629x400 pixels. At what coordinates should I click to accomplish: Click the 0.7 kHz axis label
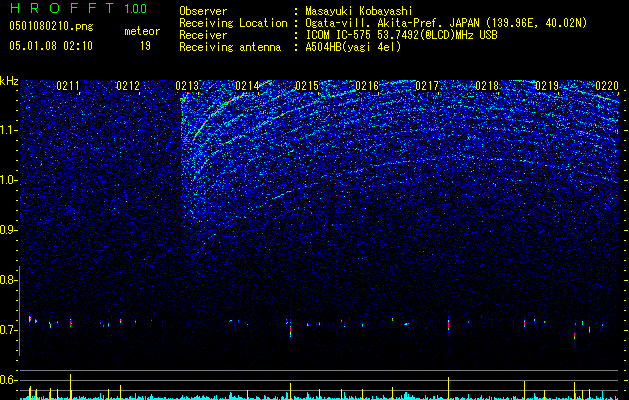(8, 330)
